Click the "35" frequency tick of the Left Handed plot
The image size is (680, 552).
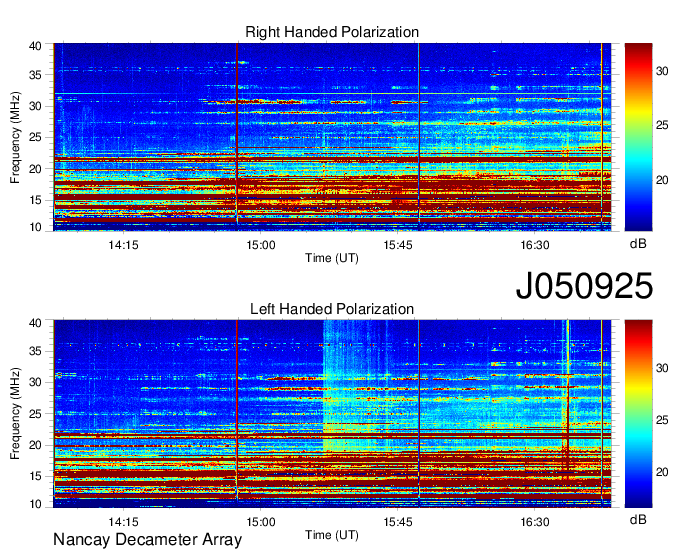tap(35, 351)
